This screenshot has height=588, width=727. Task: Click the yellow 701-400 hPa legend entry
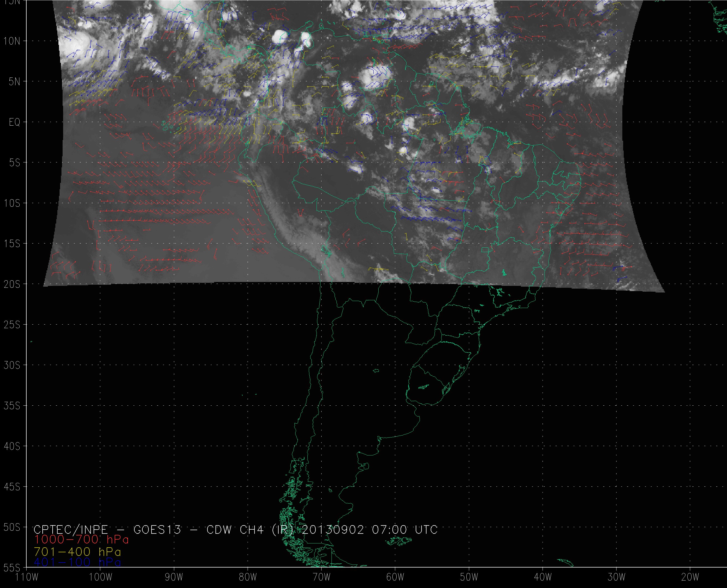tap(77, 552)
